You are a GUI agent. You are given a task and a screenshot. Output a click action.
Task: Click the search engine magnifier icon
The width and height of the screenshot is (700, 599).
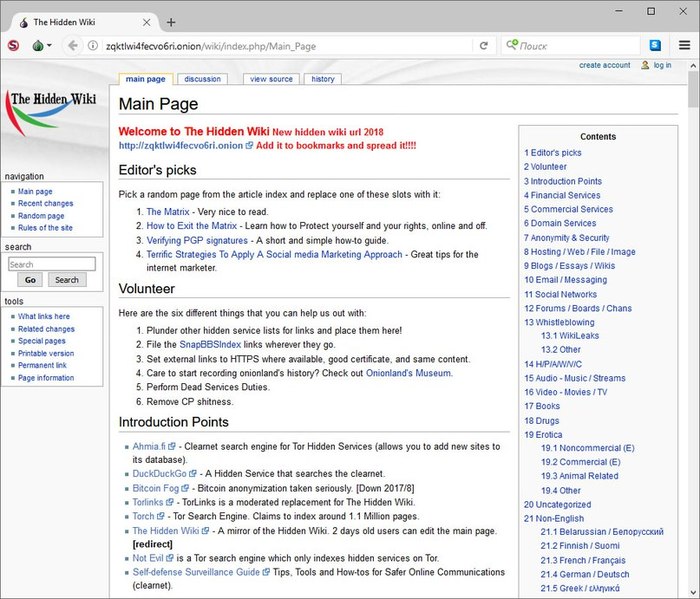pos(512,45)
